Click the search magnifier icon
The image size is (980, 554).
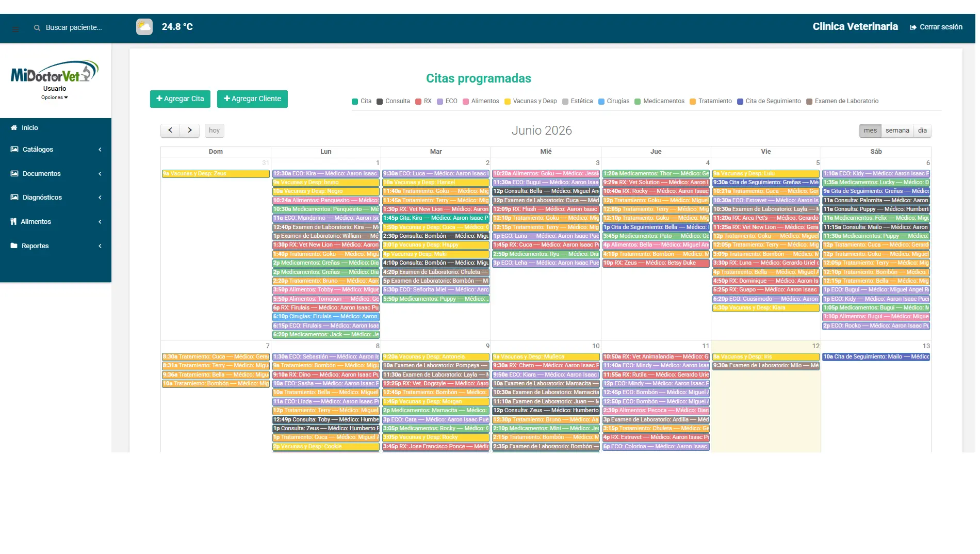37,28
